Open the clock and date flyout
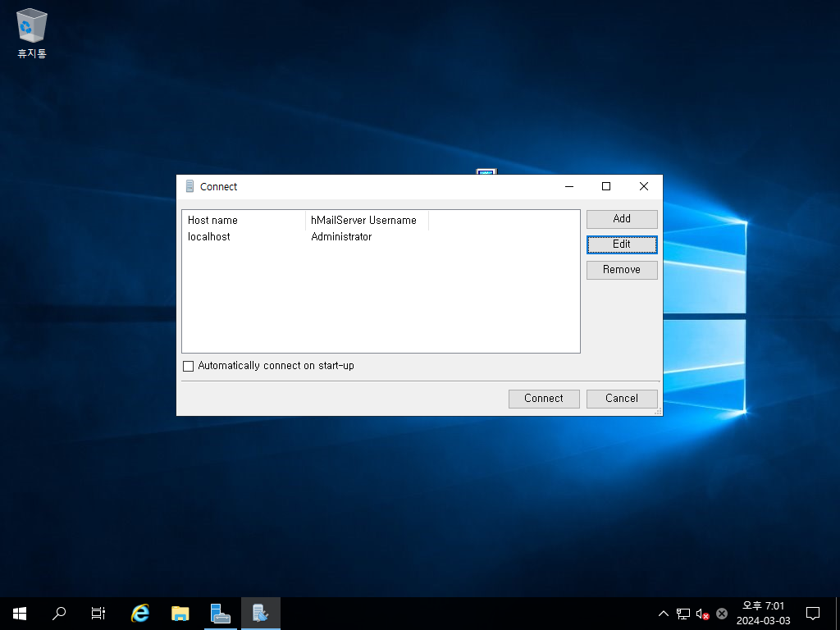The width and height of the screenshot is (840, 630). (763, 614)
